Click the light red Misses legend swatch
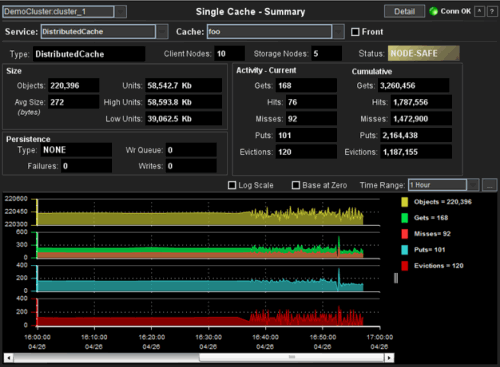 404,234
